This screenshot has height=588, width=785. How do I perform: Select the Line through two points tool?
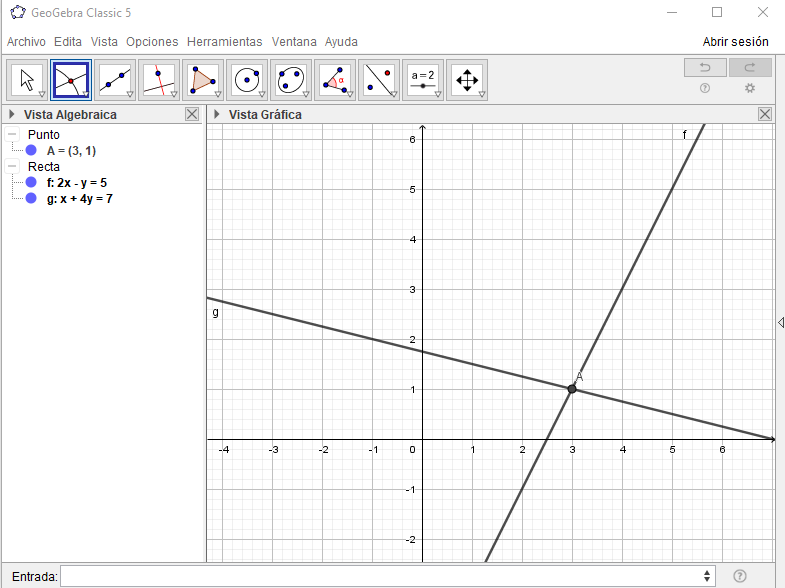(115, 80)
